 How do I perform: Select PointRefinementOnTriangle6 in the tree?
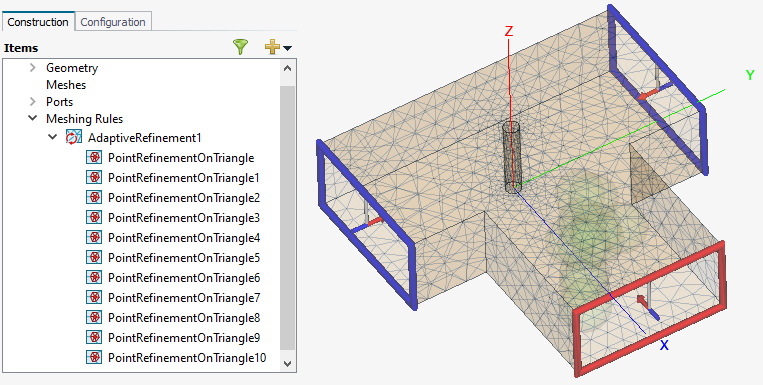tap(184, 277)
